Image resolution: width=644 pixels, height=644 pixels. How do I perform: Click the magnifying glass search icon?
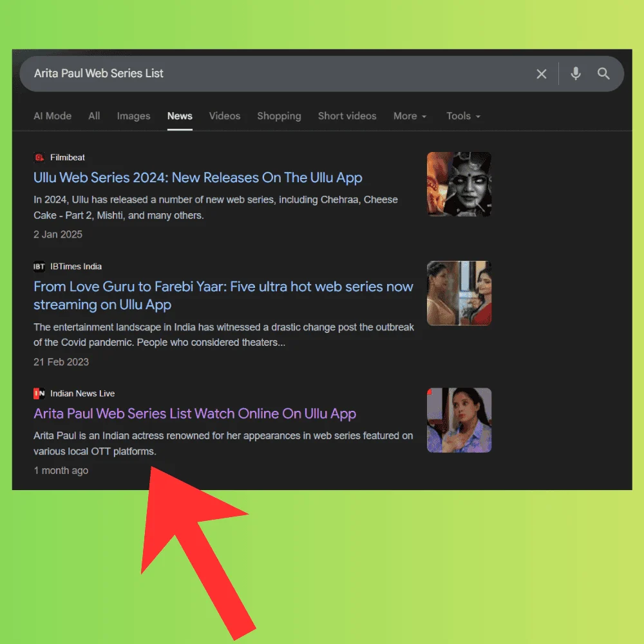[603, 73]
